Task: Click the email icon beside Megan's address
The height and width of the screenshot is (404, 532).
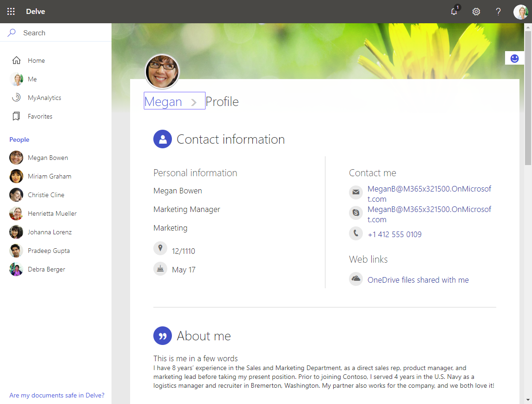Action: point(355,192)
